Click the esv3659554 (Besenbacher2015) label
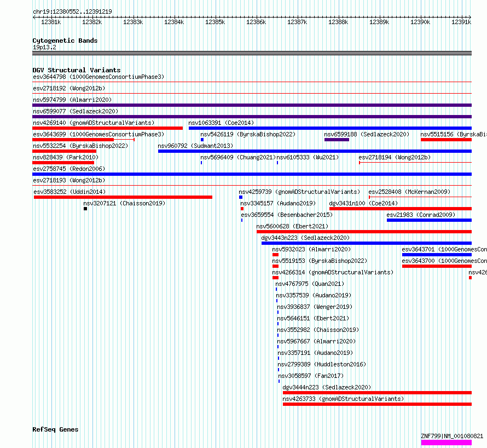Viewport: 487px width, 448px height. (x=287, y=215)
